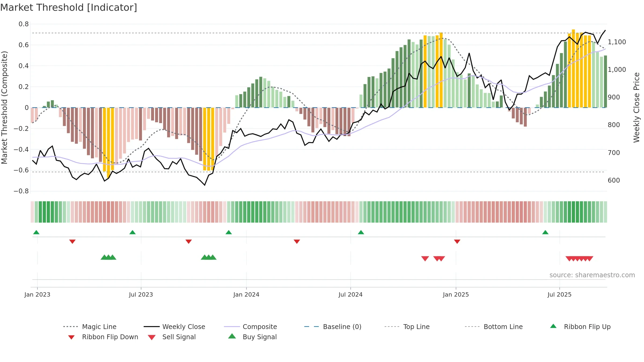Click the 1,000 price axis label

click(x=617, y=70)
